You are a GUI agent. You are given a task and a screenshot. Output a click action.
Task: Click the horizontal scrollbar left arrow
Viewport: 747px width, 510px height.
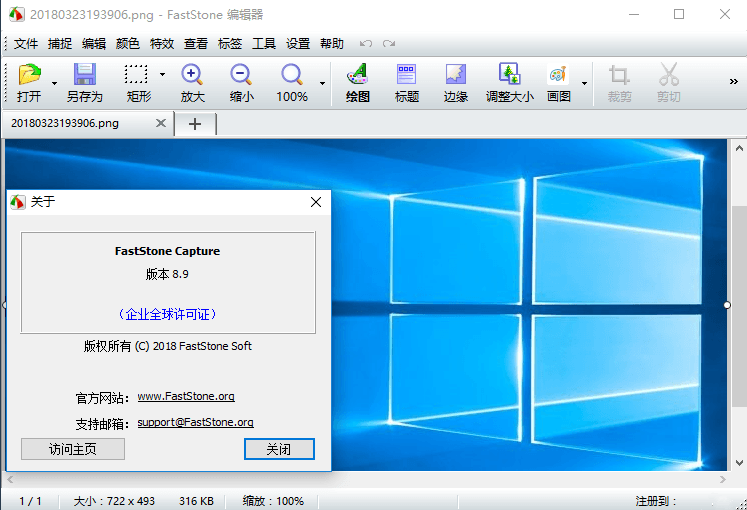(x=10, y=480)
